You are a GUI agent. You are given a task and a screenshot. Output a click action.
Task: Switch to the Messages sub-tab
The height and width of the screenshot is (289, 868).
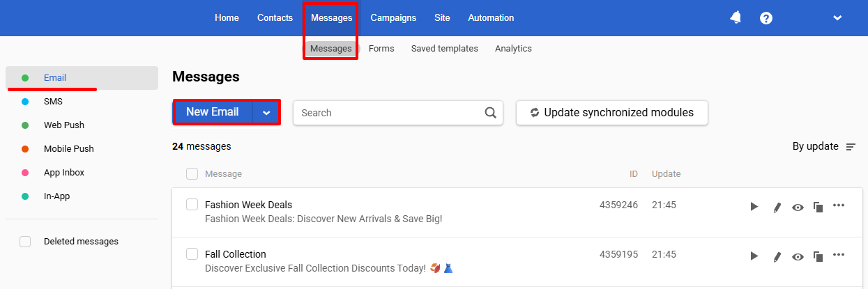330,49
